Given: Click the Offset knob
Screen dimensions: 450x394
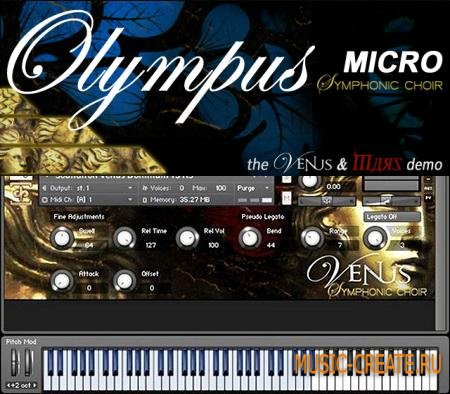Looking at the screenshot, I should tap(124, 281).
